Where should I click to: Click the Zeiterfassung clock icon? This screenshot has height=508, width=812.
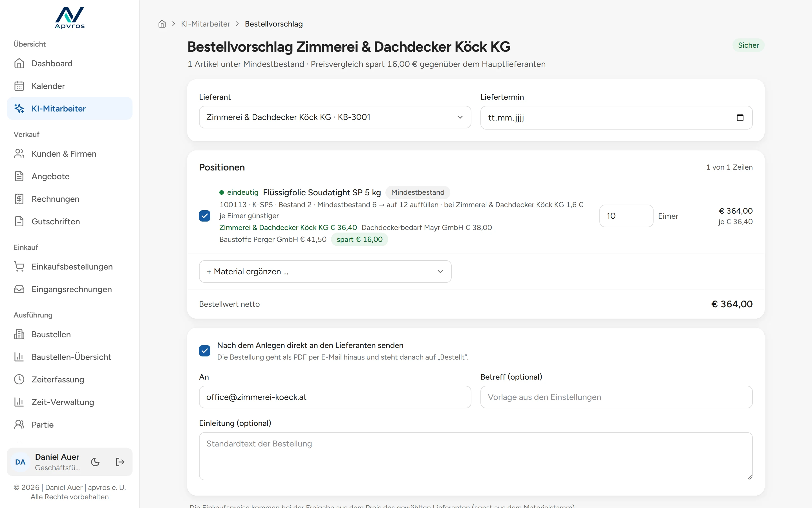click(x=19, y=379)
